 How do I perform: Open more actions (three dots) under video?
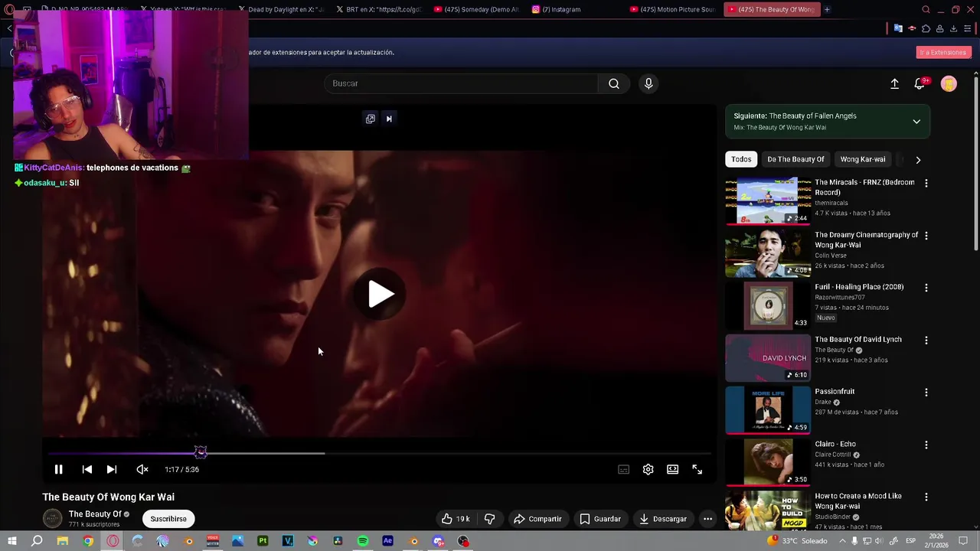pyautogui.click(x=707, y=519)
